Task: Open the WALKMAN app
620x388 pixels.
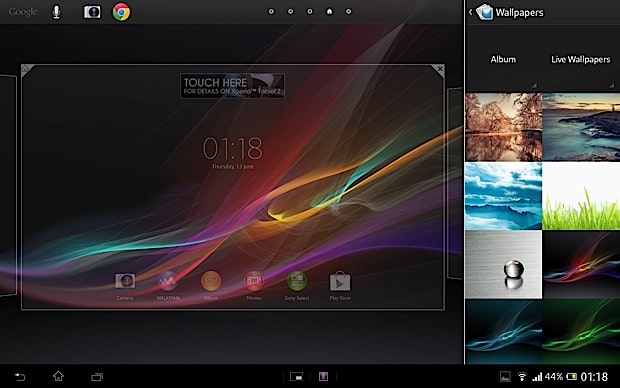Action: [168, 286]
